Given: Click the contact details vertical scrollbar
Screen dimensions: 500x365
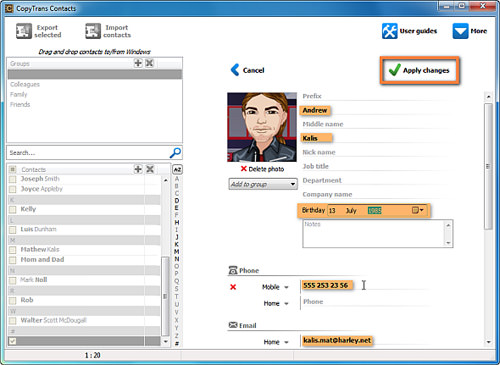Looking at the screenshot, I should pyautogui.click(x=488, y=167).
